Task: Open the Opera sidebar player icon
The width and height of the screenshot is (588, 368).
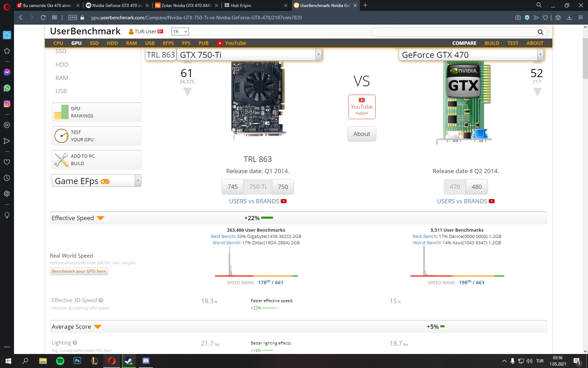Action: (x=7, y=125)
